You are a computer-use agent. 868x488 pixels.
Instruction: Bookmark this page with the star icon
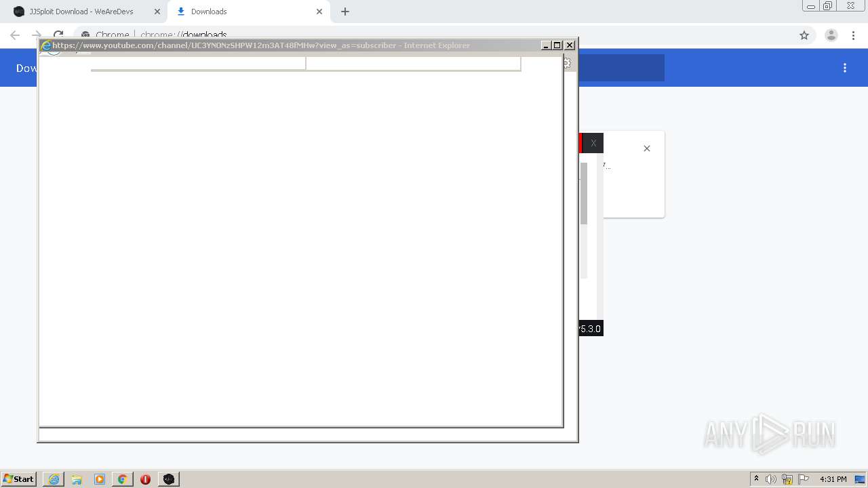tap(804, 35)
